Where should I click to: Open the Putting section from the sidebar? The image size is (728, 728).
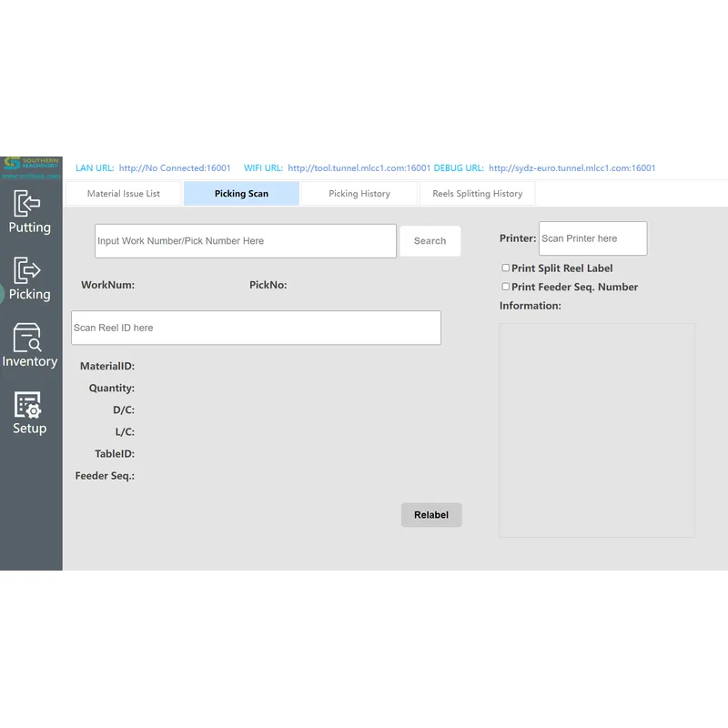30,214
